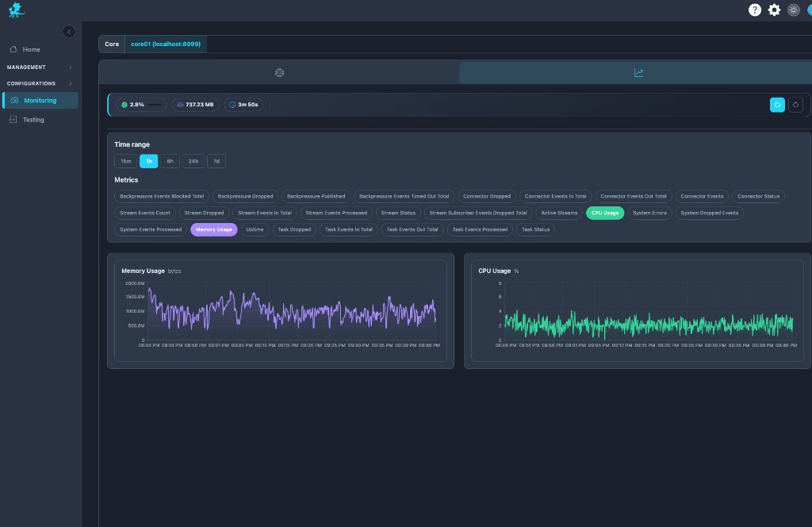Toggle the Task Status metric
The width and height of the screenshot is (812, 527).
[535, 229]
